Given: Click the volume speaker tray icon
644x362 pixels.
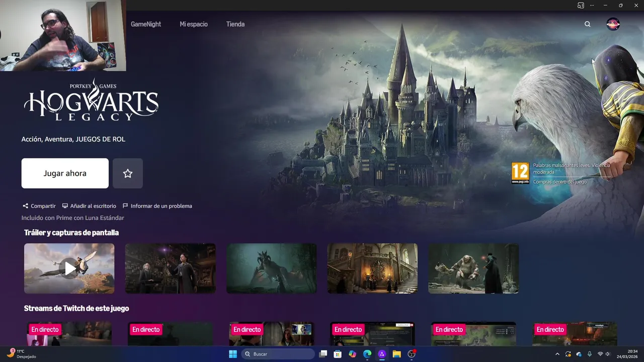Looking at the screenshot, I should tap(608, 354).
